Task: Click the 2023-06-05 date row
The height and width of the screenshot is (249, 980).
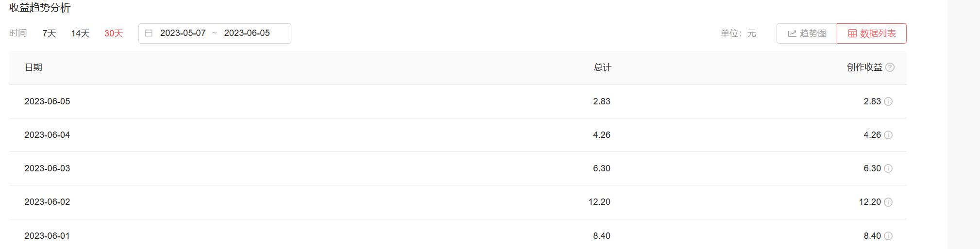Action: [47, 101]
